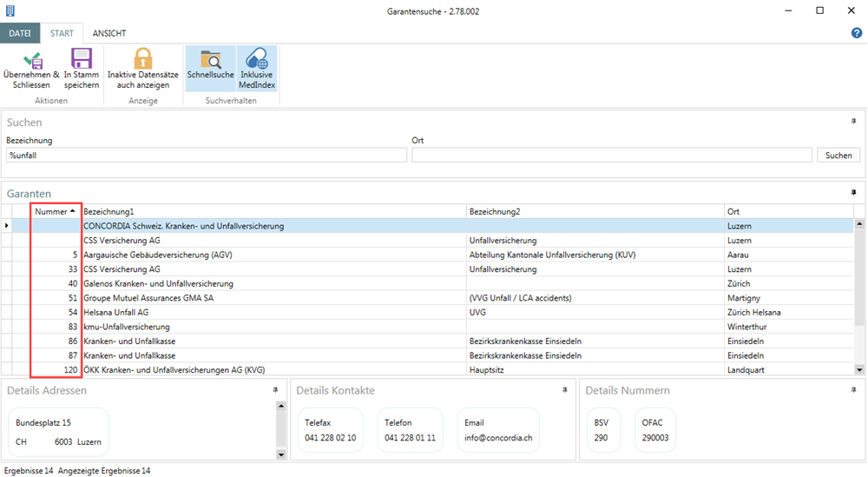
Task: Click Angezeigte Ergebnisse 14 status text
Action: pos(104,470)
